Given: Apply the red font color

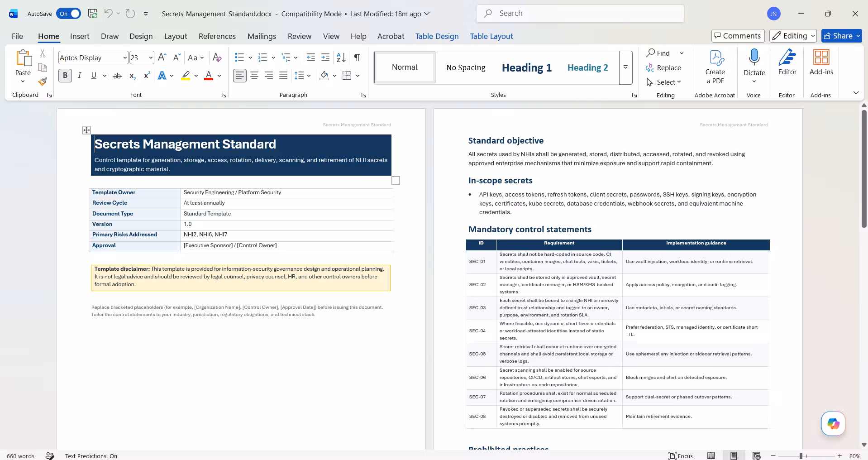Looking at the screenshot, I should coord(209,76).
